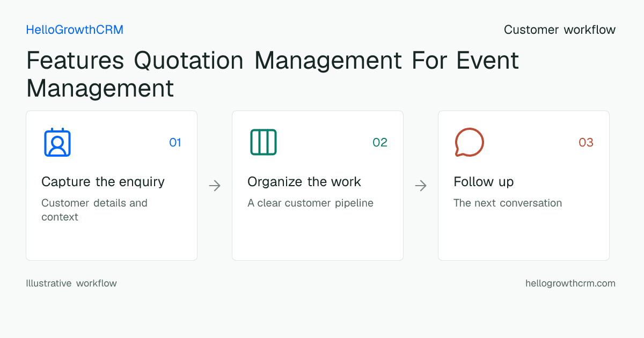
Task: Open the hellogrowthcrm.com link
Action: point(570,283)
